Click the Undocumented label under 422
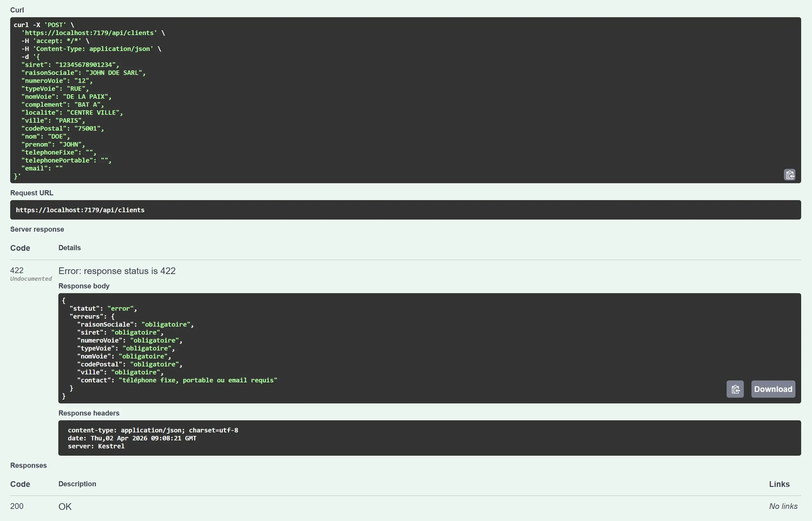Screen dimensions: 812x521 tap(31, 279)
